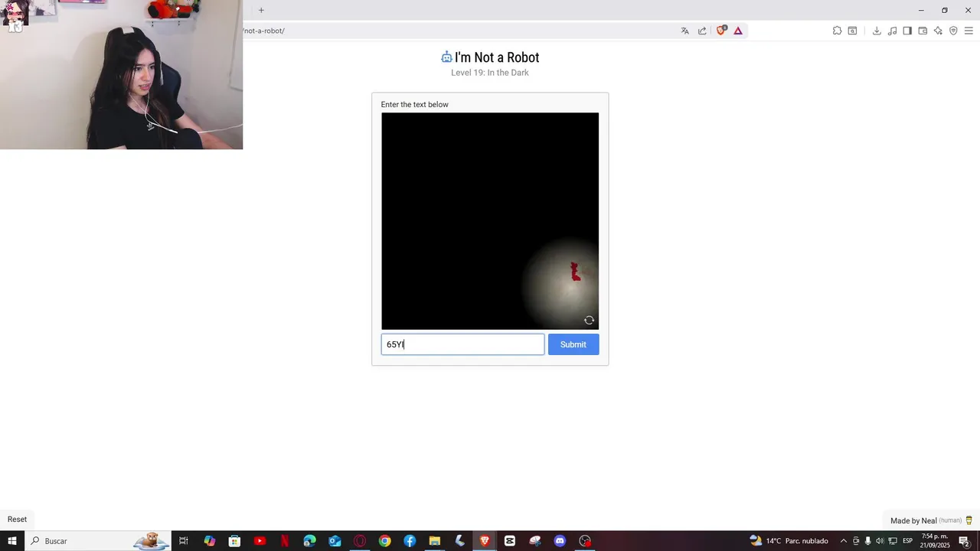The width and height of the screenshot is (980, 551).
Task: Click the coffee cup icon beside Neal
Action: [x=969, y=520]
